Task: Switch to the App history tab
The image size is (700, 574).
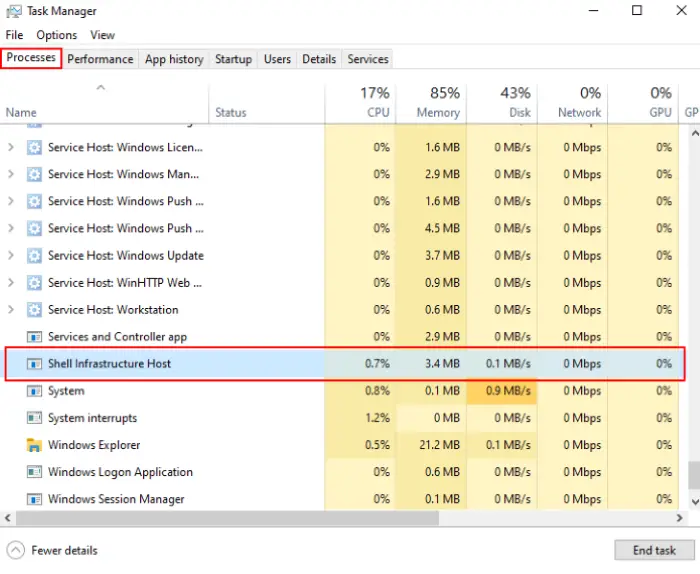Action: (x=174, y=59)
